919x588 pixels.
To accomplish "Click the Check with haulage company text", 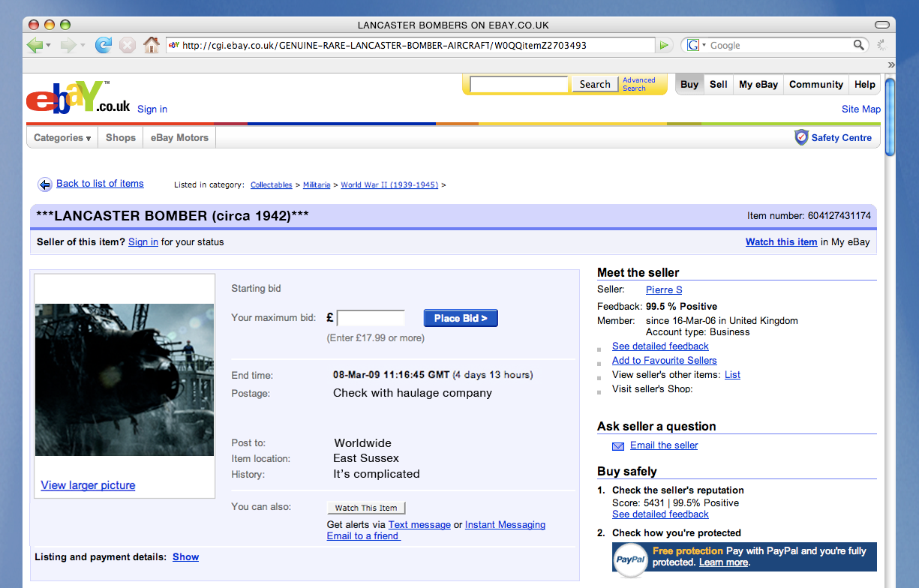I will point(413,393).
